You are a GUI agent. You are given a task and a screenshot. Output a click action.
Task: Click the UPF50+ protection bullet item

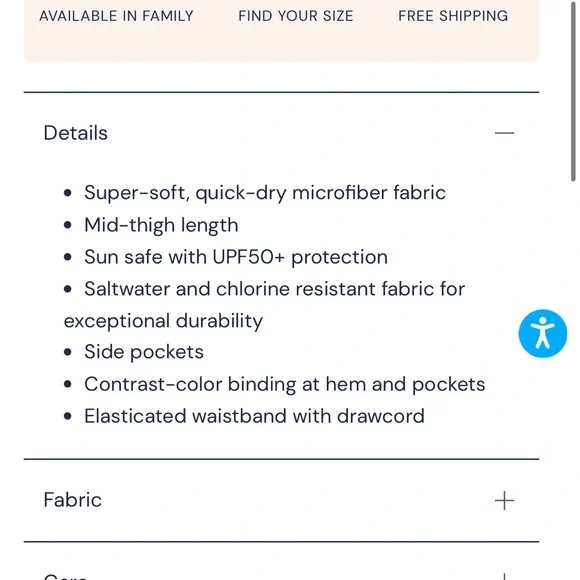click(236, 257)
